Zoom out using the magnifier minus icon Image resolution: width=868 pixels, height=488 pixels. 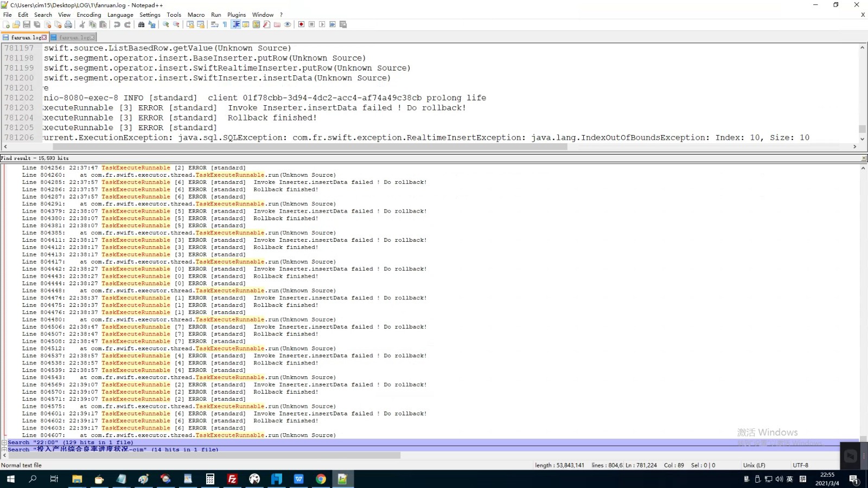point(176,24)
